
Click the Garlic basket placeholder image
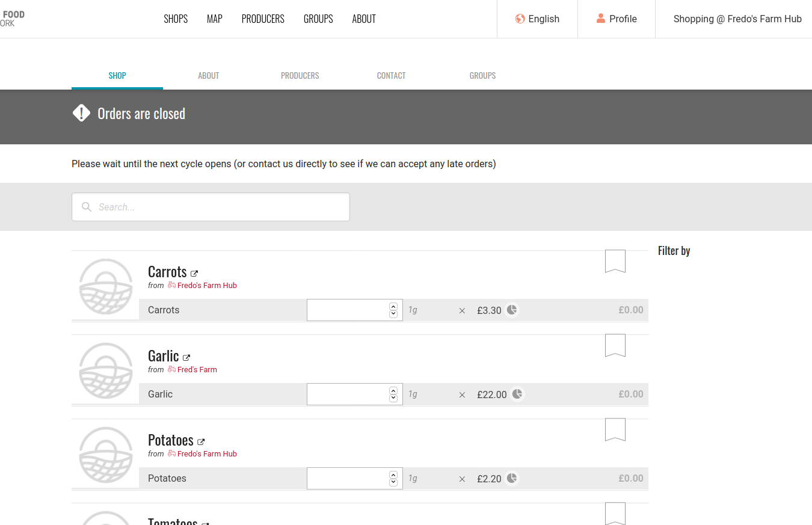pos(106,370)
